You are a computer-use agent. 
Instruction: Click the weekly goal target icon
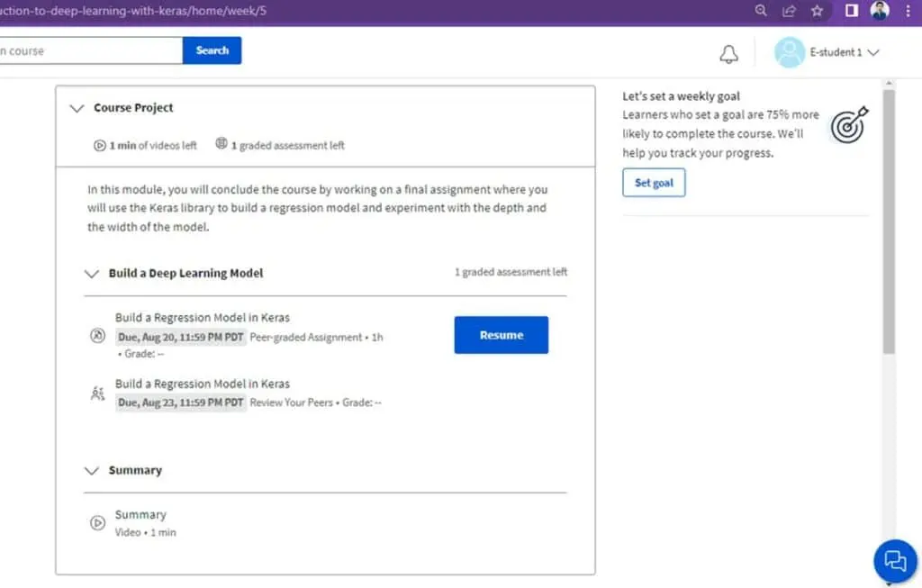pos(849,124)
